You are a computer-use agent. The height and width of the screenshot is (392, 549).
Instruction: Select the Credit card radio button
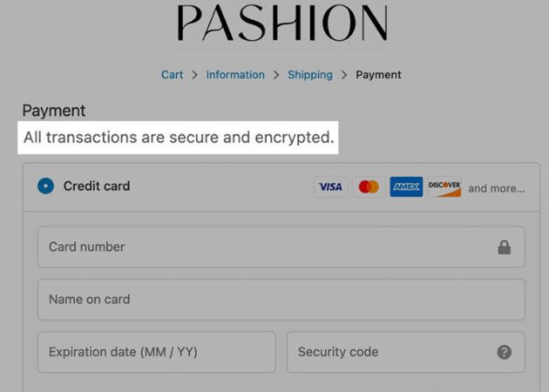coord(46,186)
